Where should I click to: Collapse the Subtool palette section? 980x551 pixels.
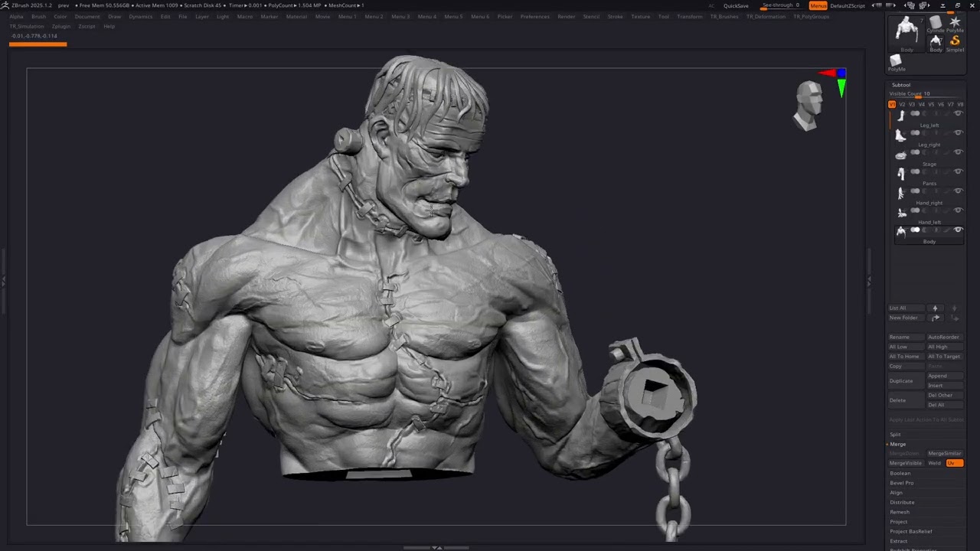[901, 85]
